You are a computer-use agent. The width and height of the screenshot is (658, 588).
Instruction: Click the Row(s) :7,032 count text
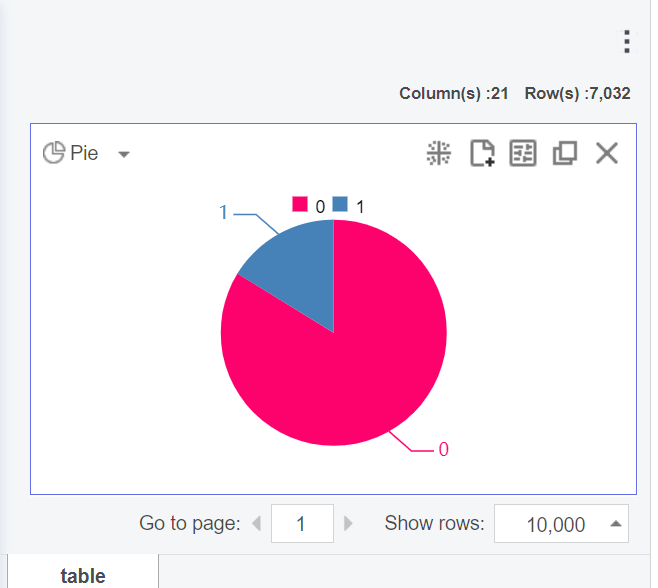pyautogui.click(x=577, y=93)
